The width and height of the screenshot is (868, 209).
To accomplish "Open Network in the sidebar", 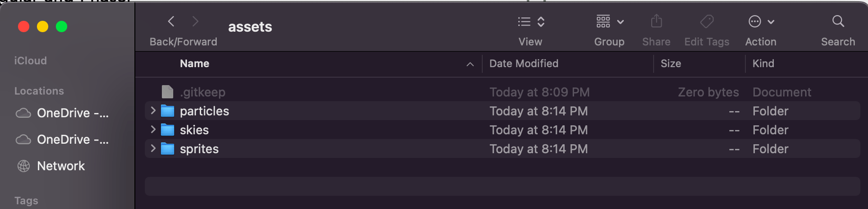I will [61, 166].
